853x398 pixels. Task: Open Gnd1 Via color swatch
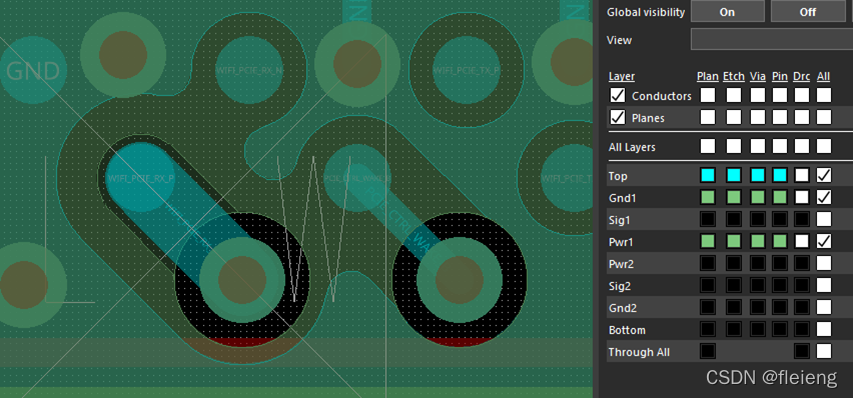[x=758, y=197]
